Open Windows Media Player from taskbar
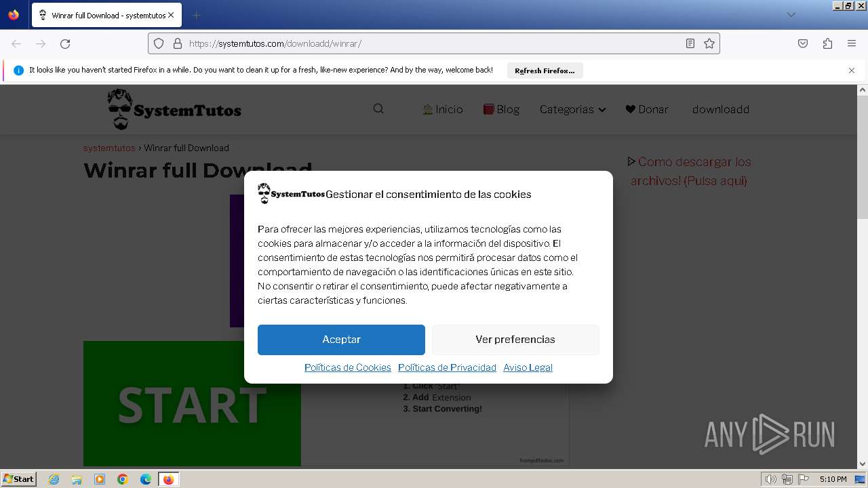The width and height of the screenshot is (868, 488). coord(100,479)
